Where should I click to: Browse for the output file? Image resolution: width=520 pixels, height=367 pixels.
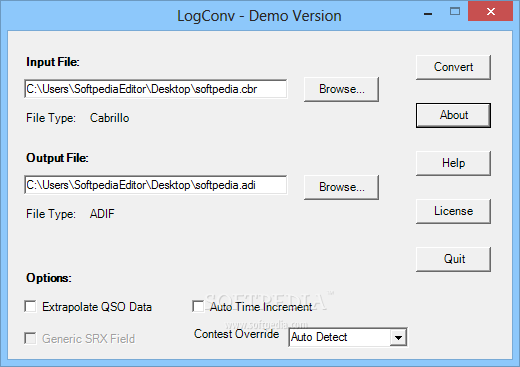[341, 187]
